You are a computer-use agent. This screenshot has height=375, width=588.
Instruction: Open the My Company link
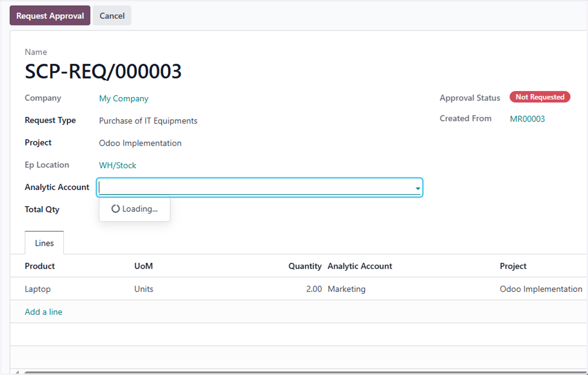point(123,99)
